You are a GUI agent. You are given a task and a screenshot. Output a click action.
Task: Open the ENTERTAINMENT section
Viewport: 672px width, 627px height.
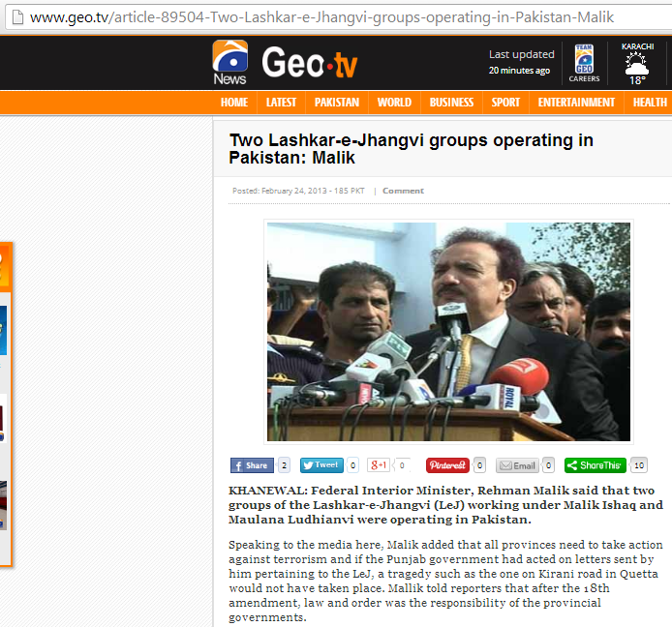pyautogui.click(x=576, y=103)
